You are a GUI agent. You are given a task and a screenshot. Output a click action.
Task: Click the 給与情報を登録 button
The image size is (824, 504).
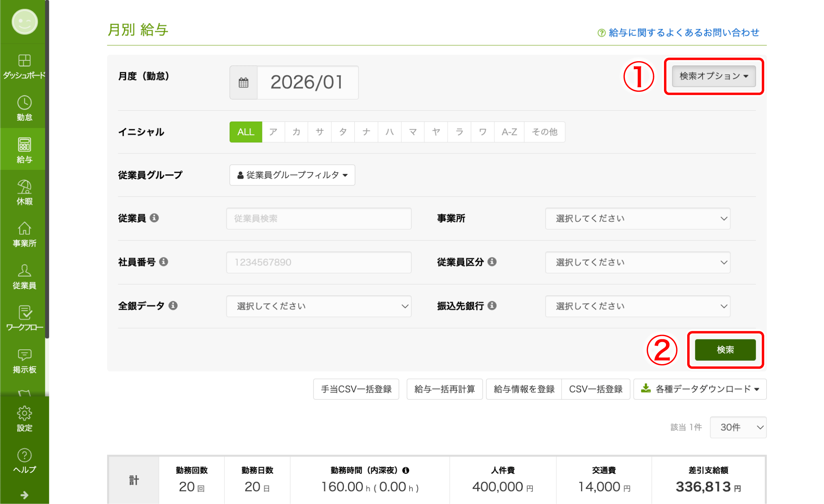[524, 389]
